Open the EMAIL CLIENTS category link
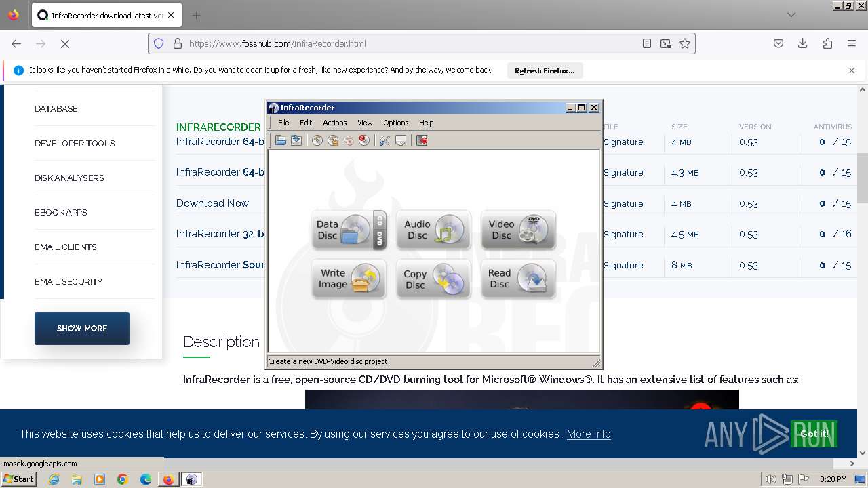Viewport: 868px width, 488px height. coord(66,247)
